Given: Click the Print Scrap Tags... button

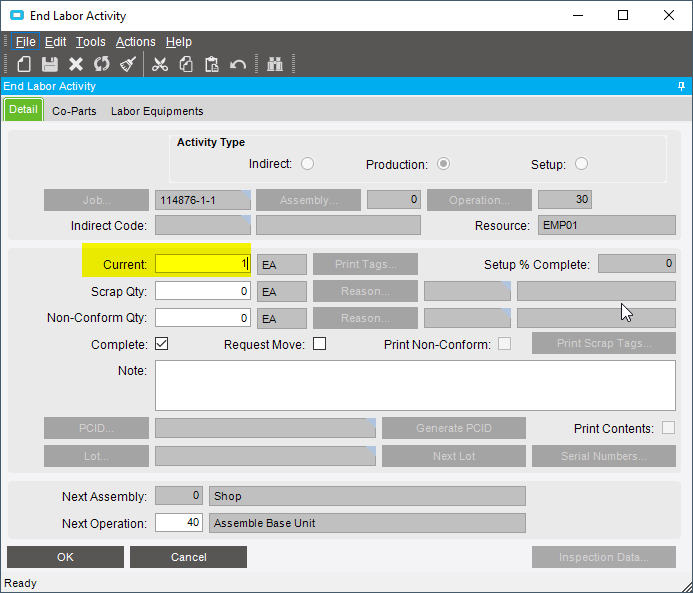Looking at the screenshot, I should 604,343.
